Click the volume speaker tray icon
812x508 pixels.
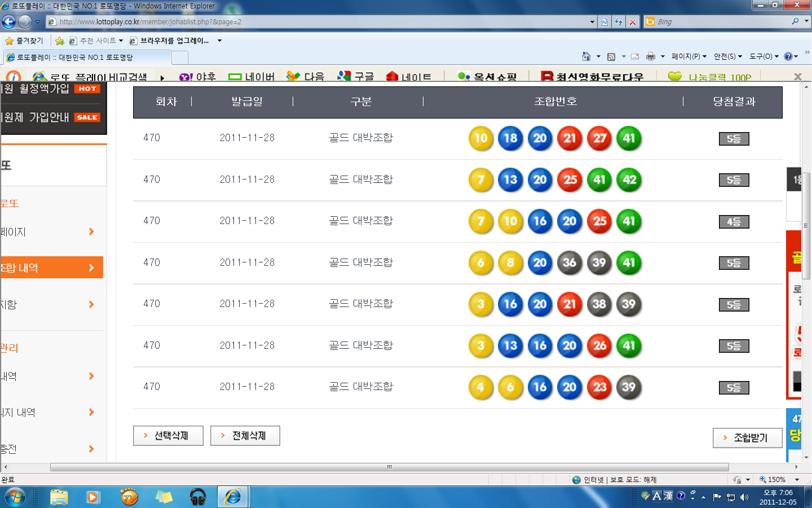tap(744, 497)
